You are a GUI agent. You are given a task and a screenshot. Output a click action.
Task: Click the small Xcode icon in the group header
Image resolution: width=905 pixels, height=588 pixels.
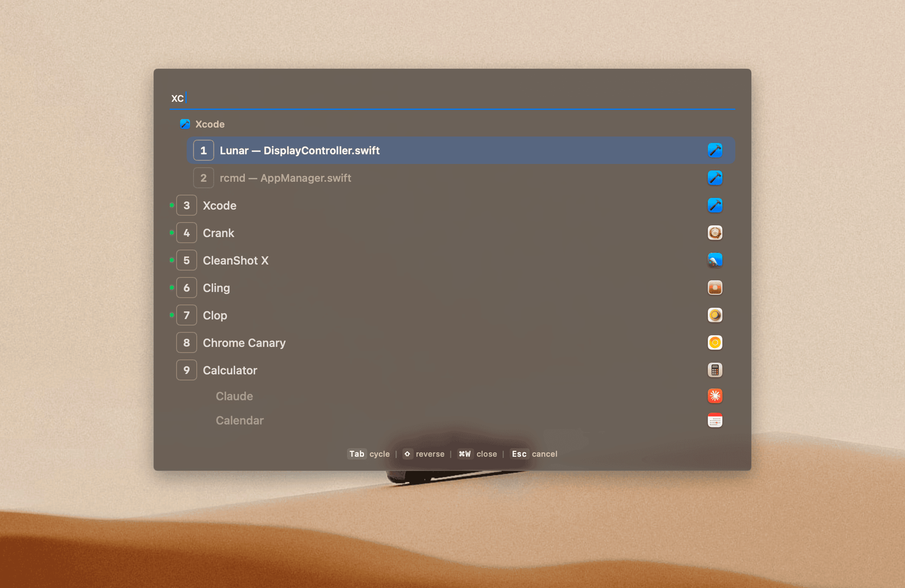pos(185,124)
